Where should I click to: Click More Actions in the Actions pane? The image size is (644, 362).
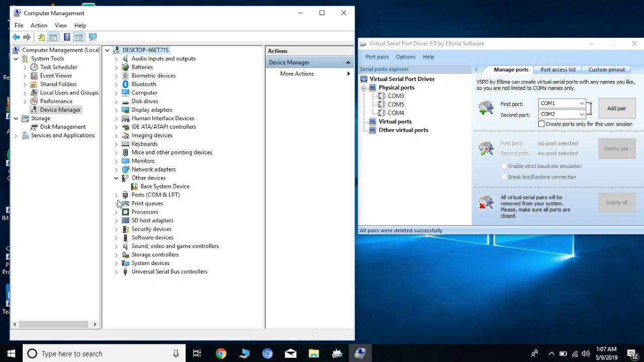(x=297, y=73)
